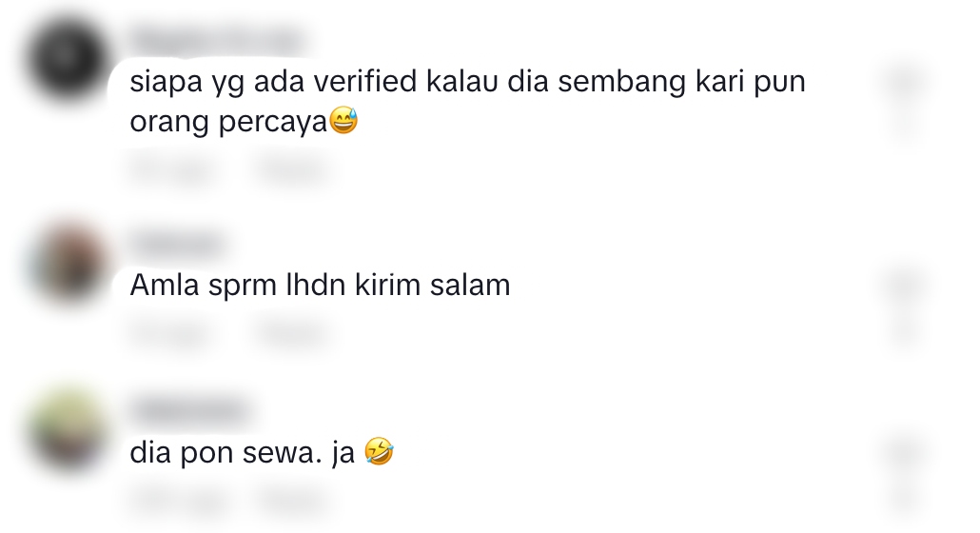The image size is (980, 533).
Task: Open blurred username above 'dia pon sewa'
Action: pos(188,410)
